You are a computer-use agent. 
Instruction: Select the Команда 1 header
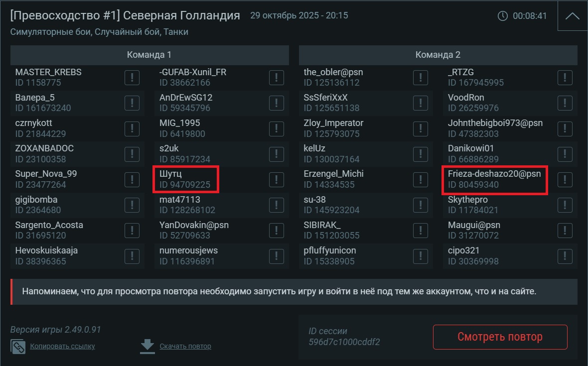point(149,55)
